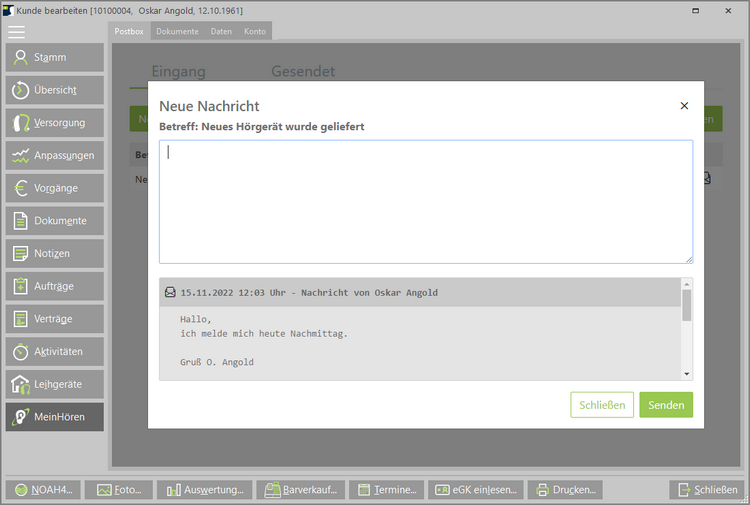Image resolution: width=750 pixels, height=505 pixels.
Task: Switch to the Konto tab
Action: (255, 31)
